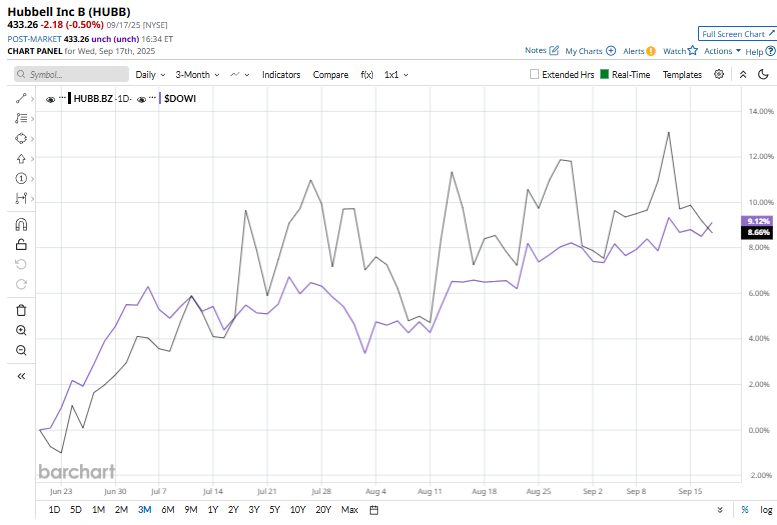Open chart settings gear icon
This screenshot has height=525, width=777.
(719, 74)
